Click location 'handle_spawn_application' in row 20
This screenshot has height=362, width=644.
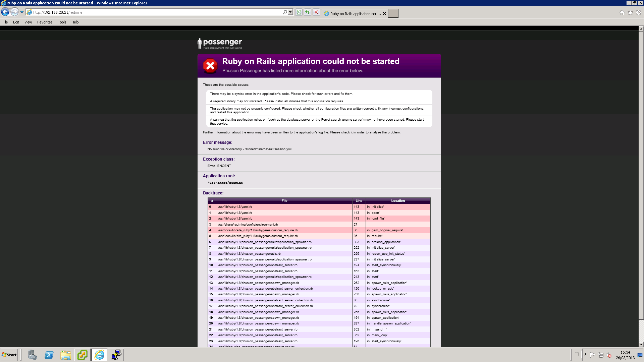(389, 323)
